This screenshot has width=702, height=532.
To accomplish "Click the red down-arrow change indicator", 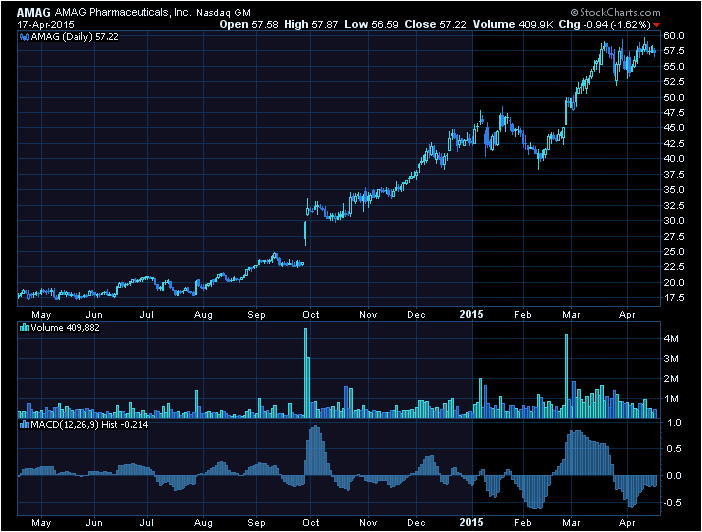I will [656, 25].
